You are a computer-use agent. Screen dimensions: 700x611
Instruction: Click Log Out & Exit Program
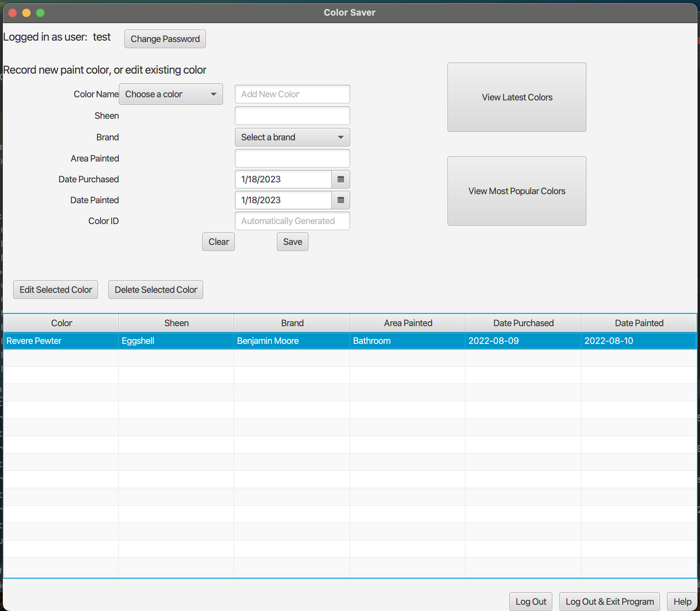click(x=609, y=602)
